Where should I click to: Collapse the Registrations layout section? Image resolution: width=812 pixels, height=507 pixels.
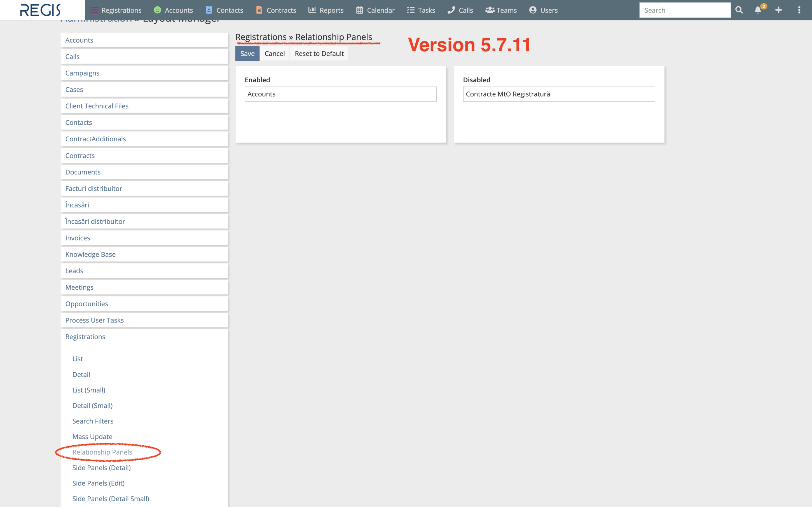[85, 337]
